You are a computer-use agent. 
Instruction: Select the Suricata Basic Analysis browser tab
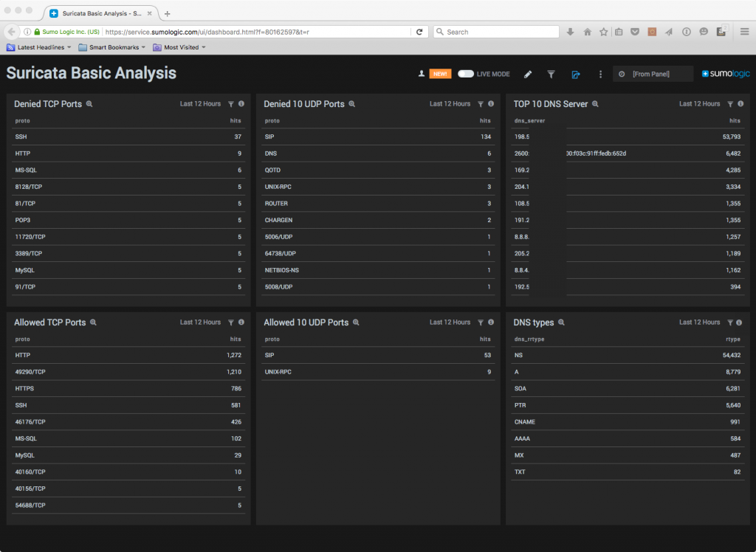coord(100,13)
